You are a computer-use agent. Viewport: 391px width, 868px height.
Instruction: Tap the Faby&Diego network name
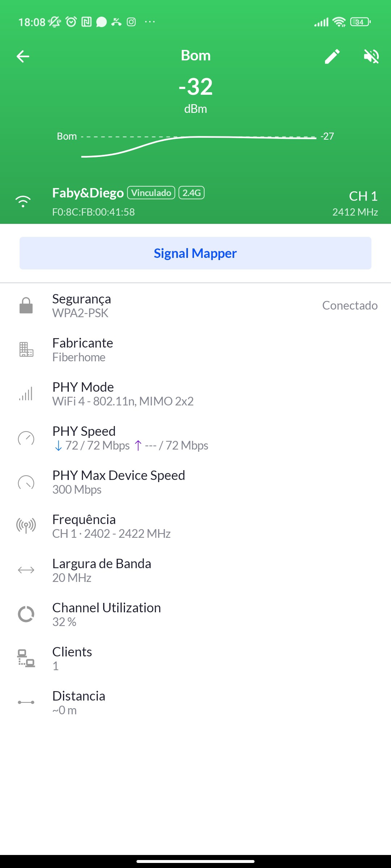pos(88,193)
